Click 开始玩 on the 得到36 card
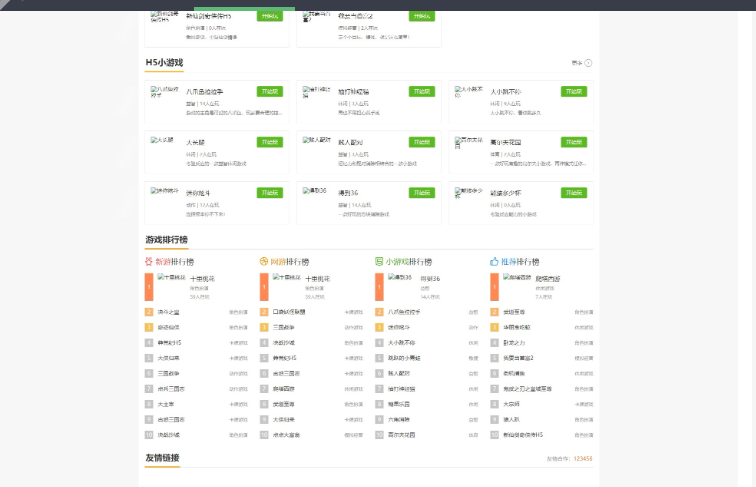This screenshot has width=756, height=487. point(422,192)
